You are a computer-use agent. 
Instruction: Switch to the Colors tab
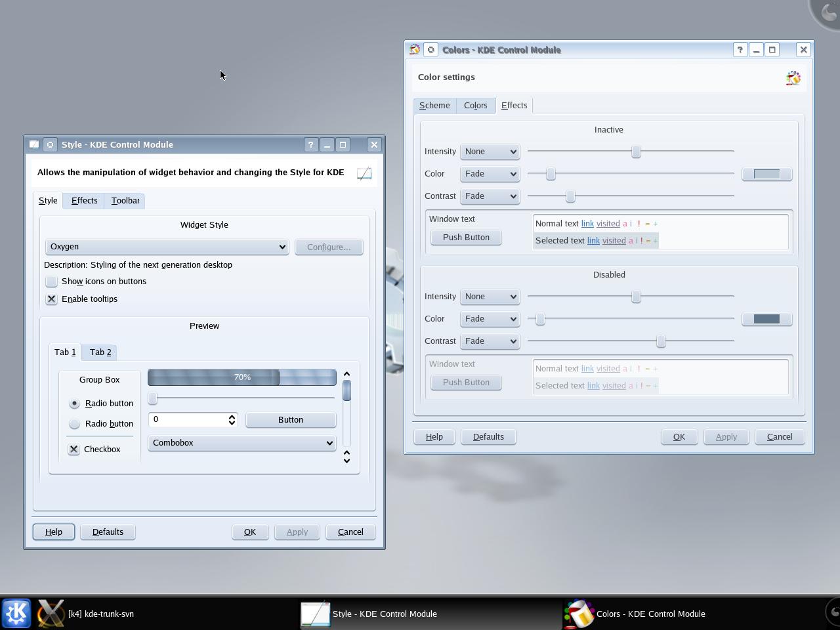tap(475, 106)
